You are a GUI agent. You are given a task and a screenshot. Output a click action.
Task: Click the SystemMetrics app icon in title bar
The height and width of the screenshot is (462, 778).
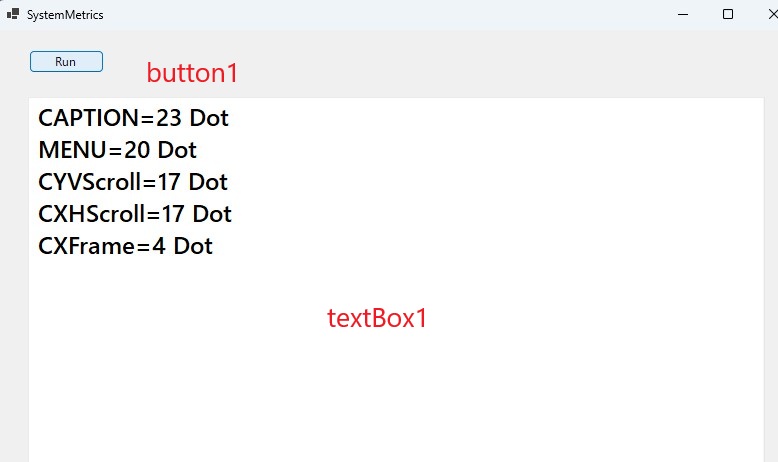pyautogui.click(x=13, y=15)
